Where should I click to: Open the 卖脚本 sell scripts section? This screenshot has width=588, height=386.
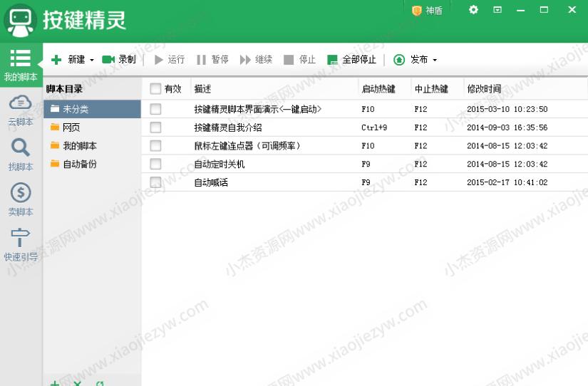coord(21,199)
